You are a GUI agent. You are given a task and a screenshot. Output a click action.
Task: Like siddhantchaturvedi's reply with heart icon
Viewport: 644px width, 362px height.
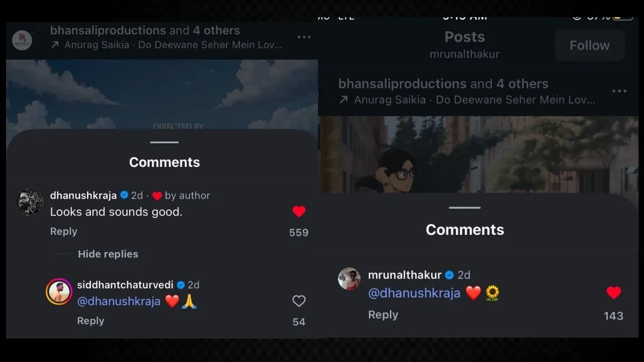point(299,301)
